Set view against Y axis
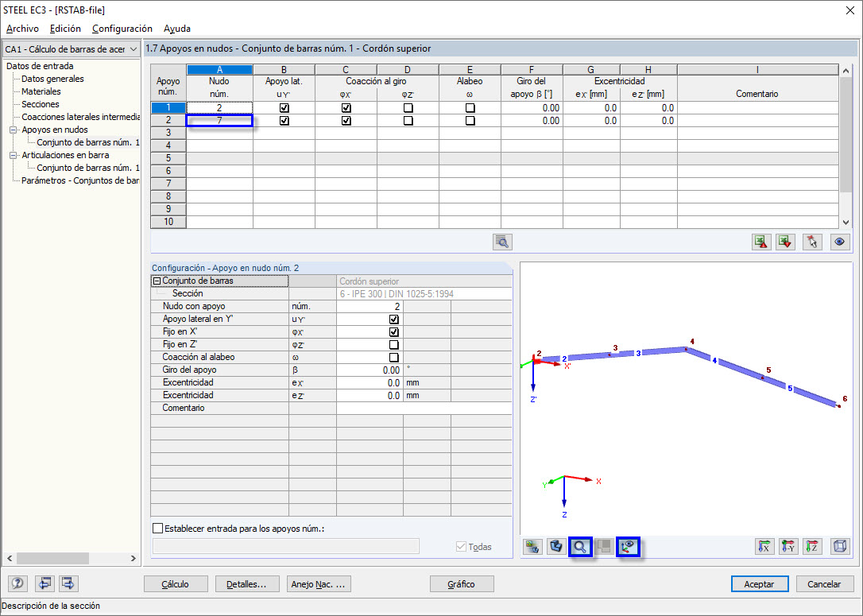 click(788, 547)
